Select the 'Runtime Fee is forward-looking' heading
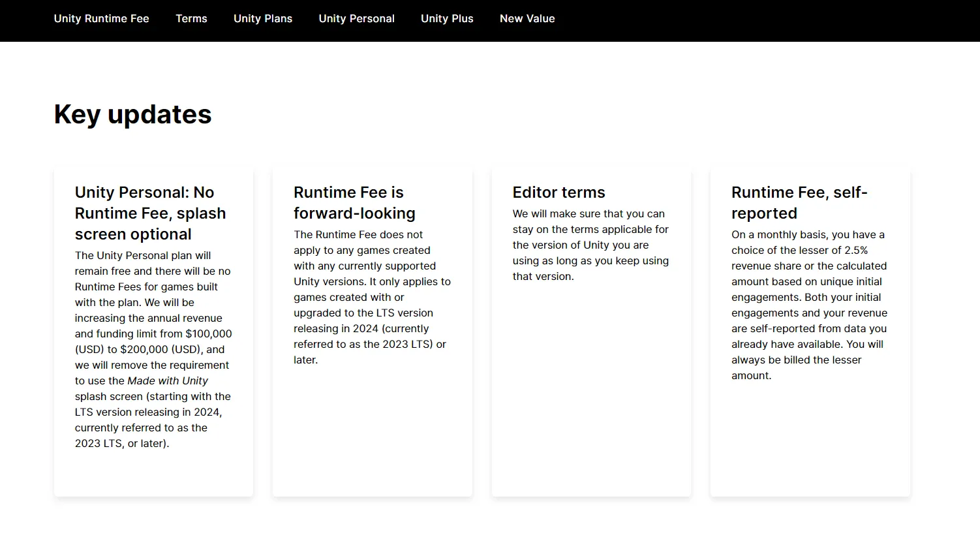The image size is (980, 541). tap(354, 203)
